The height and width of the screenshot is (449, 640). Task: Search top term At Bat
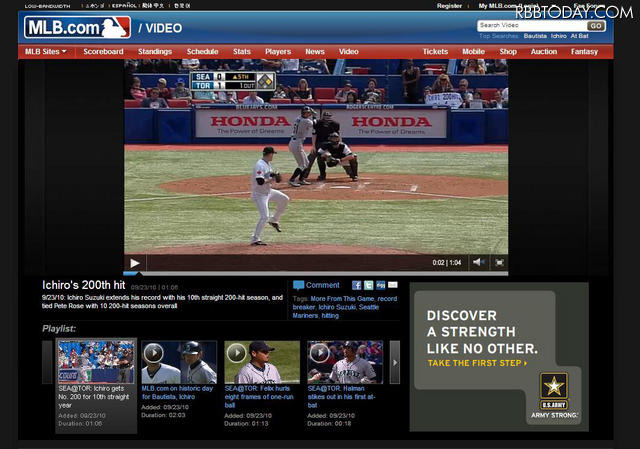pyautogui.click(x=579, y=36)
